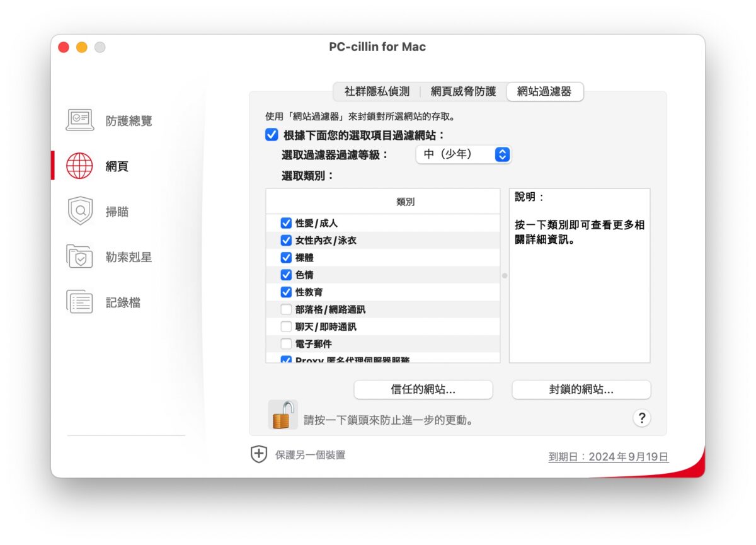Check the 部落格/網路通訊 category
This screenshot has height=545, width=756.
click(286, 309)
